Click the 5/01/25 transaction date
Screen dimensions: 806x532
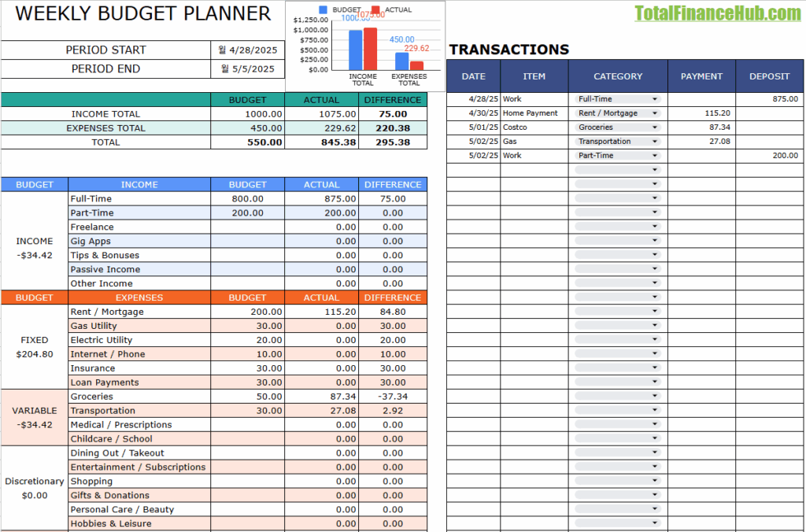pos(473,127)
